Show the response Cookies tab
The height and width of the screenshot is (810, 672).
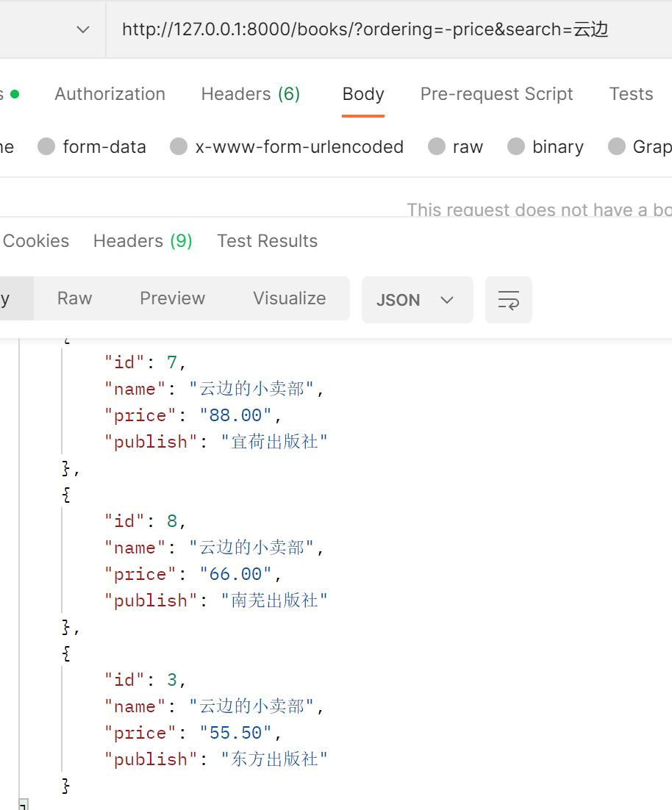[36, 241]
